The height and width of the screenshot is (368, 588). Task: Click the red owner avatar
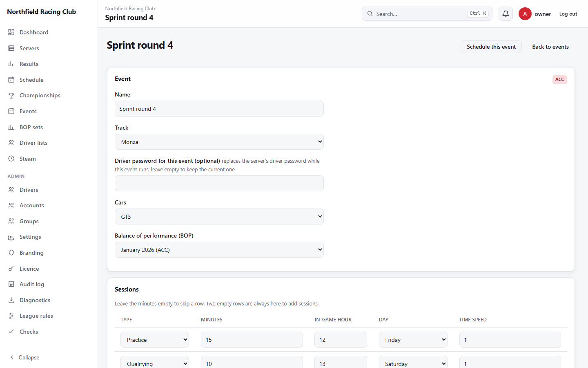click(x=525, y=14)
